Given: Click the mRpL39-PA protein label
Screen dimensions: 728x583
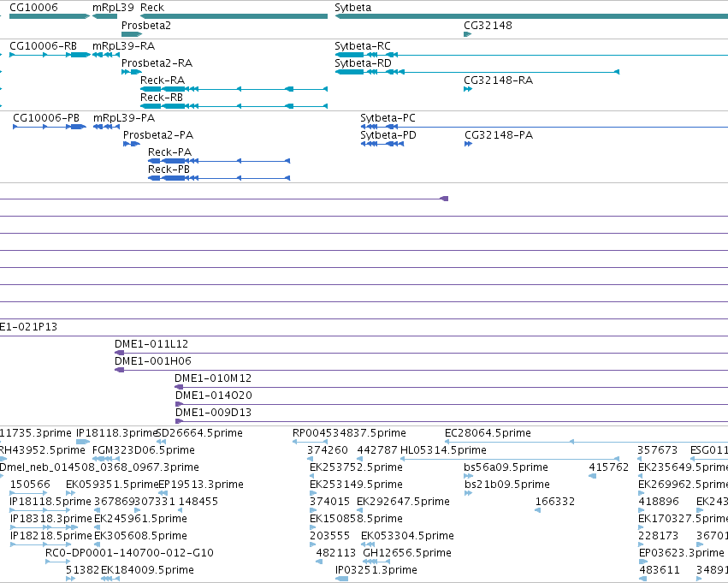Looking at the screenshot, I should click(124, 117).
